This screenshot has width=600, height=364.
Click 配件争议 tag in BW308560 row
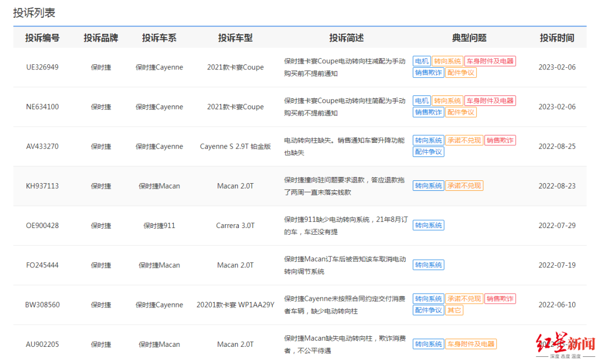tap(428, 310)
